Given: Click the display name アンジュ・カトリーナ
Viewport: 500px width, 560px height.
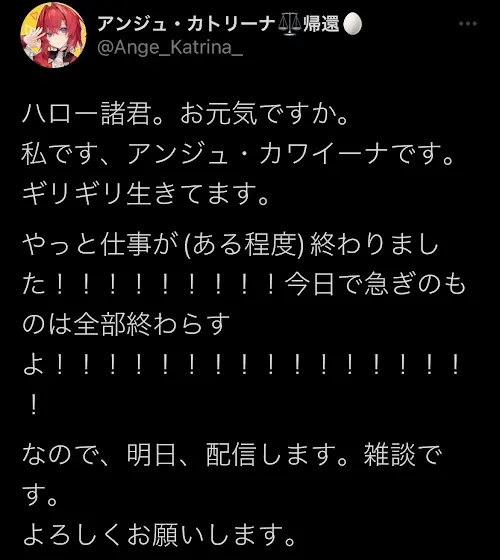Looking at the screenshot, I should (x=186, y=24).
